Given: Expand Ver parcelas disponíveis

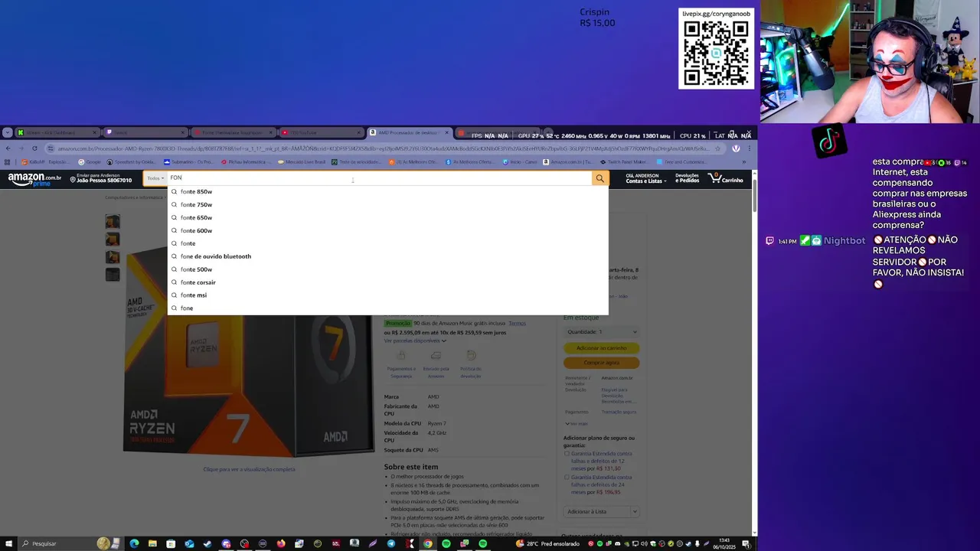Looking at the screenshot, I should 414,341.
